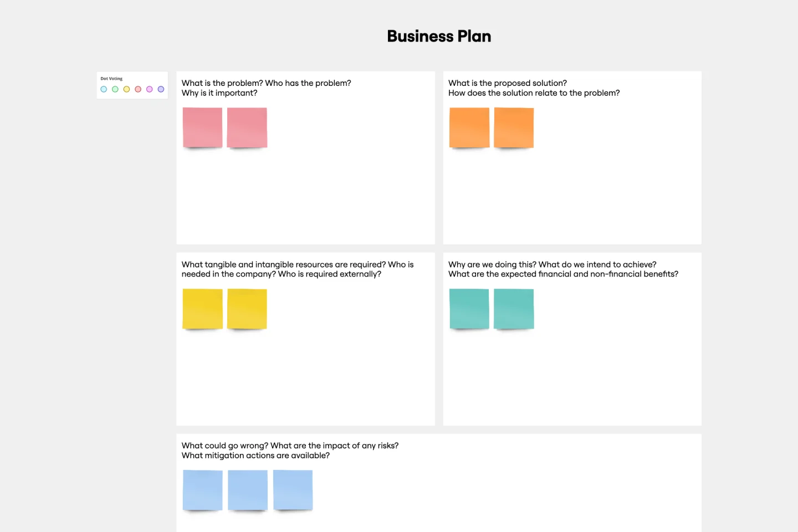Click the middle light blue sticky note
798x532 pixels.
tap(248, 490)
